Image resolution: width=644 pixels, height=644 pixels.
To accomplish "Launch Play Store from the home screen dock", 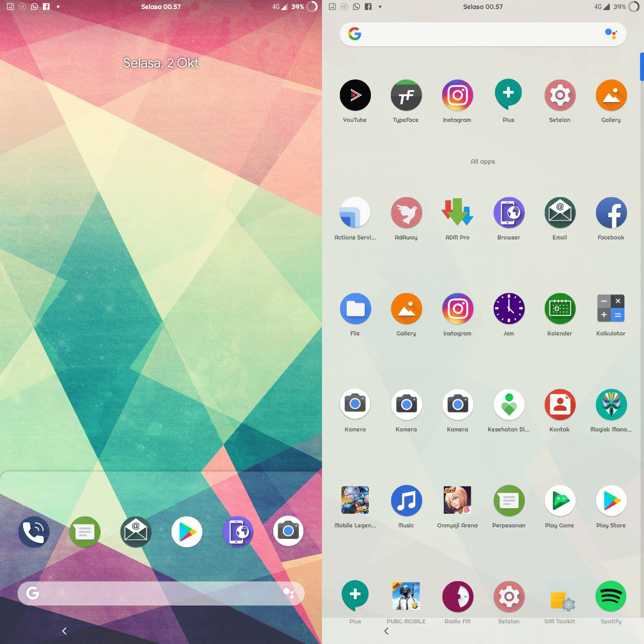I will [187, 532].
